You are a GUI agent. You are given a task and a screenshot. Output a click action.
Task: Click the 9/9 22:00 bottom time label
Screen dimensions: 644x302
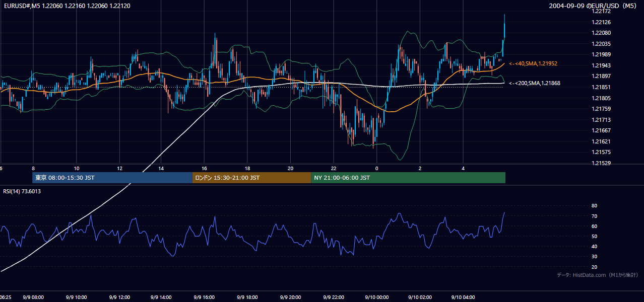click(x=334, y=297)
